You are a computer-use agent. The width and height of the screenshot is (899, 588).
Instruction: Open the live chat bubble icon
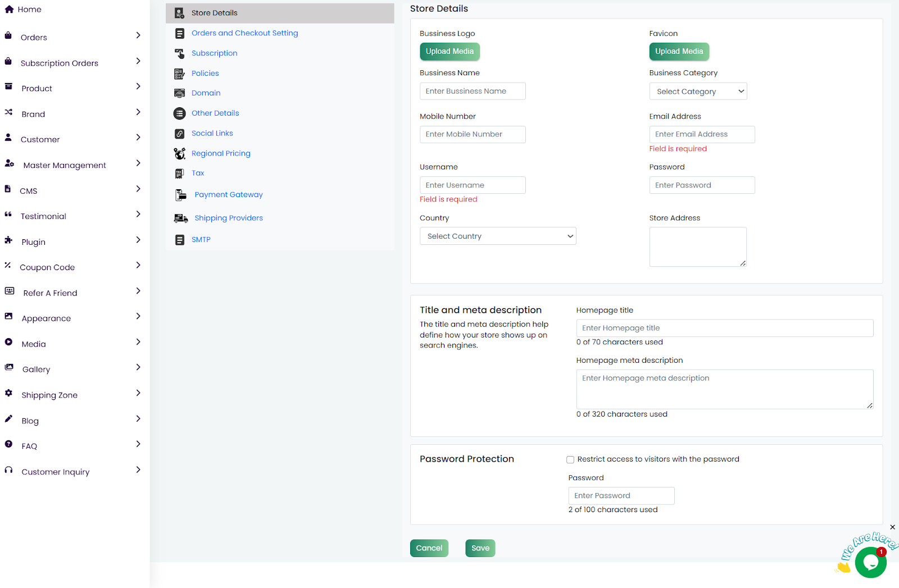870,562
